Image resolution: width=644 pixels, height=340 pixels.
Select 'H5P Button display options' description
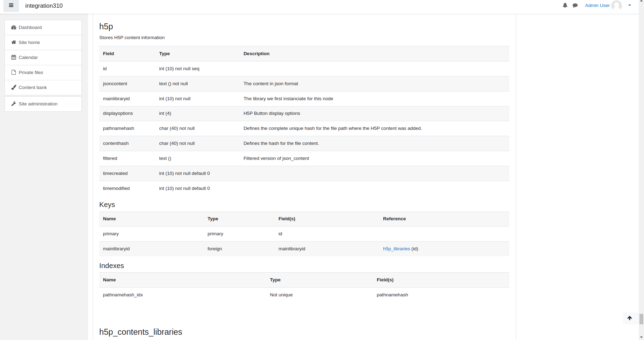[x=272, y=113]
